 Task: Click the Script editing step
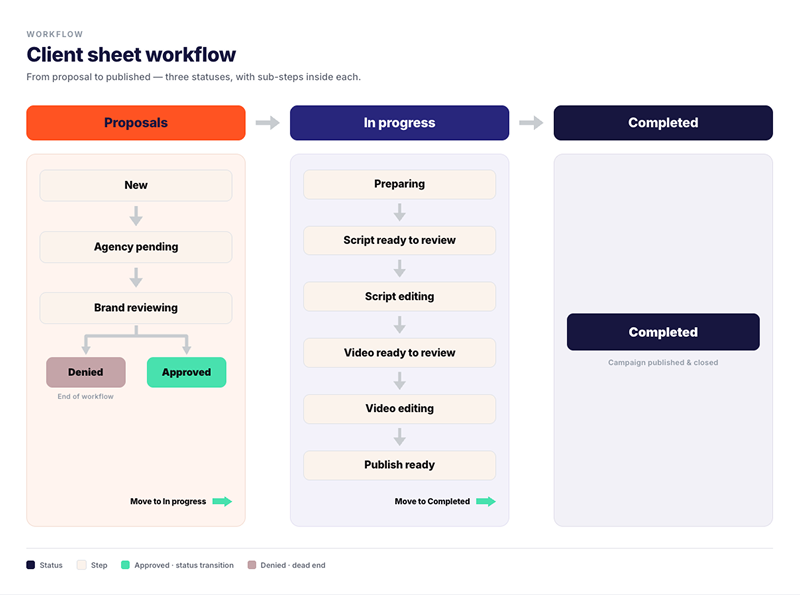(399, 296)
